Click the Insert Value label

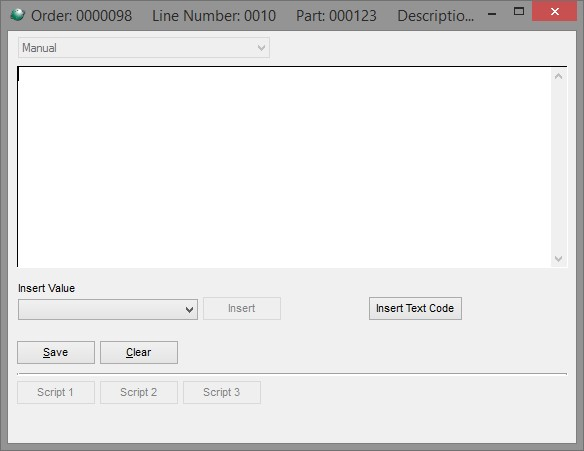pos(47,288)
